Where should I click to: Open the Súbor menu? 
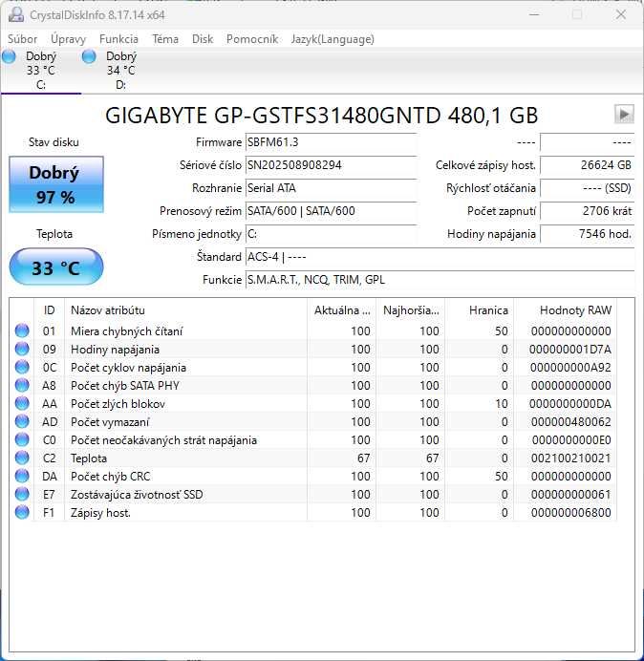pos(22,39)
